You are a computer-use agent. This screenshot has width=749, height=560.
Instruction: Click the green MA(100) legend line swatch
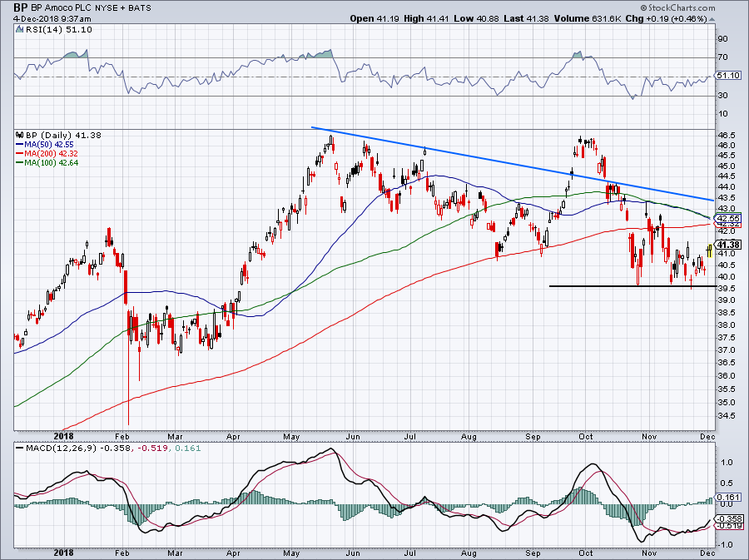pyautogui.click(x=20, y=162)
